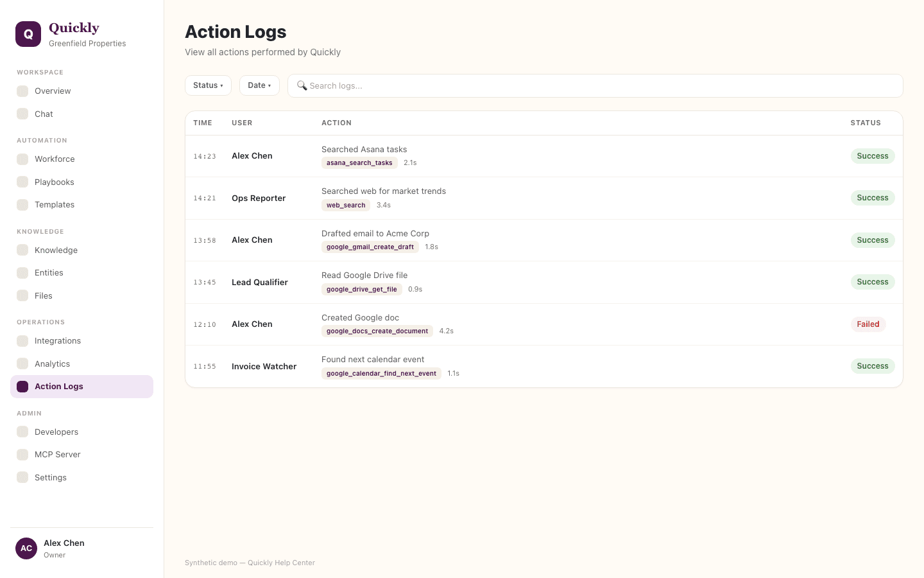Click the TIME column header
The image size is (924, 578).
point(203,123)
